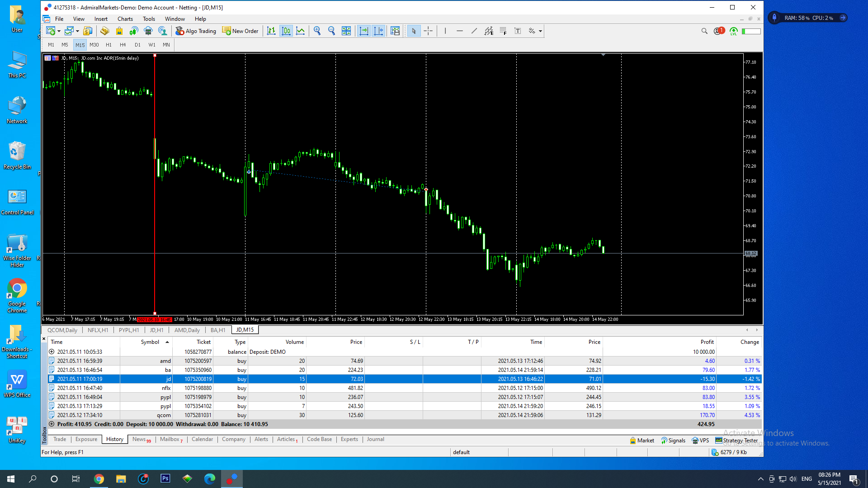This screenshot has height=488, width=868.
Task: Expand the profiles dropdown arrow
Action: click(x=77, y=31)
